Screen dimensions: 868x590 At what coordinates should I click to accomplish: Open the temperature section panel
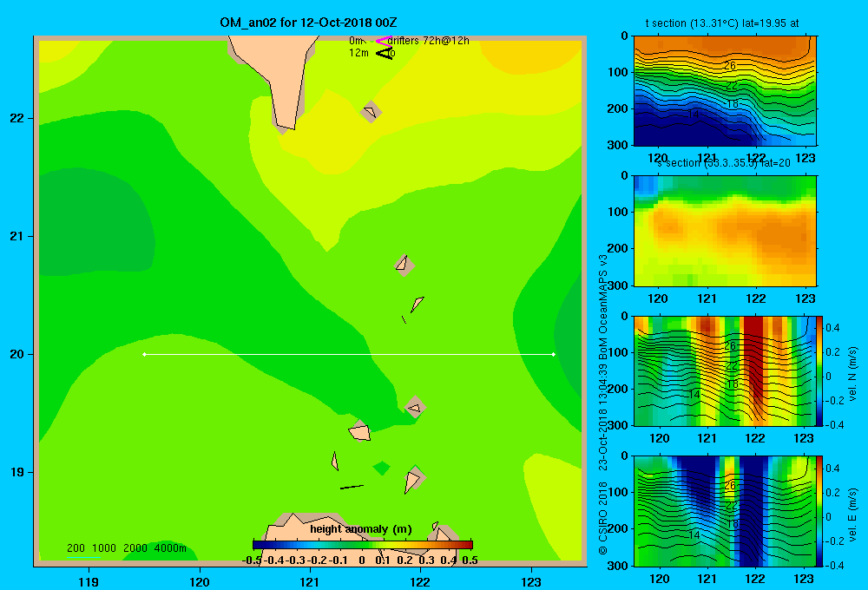pyautogui.click(x=725, y=91)
